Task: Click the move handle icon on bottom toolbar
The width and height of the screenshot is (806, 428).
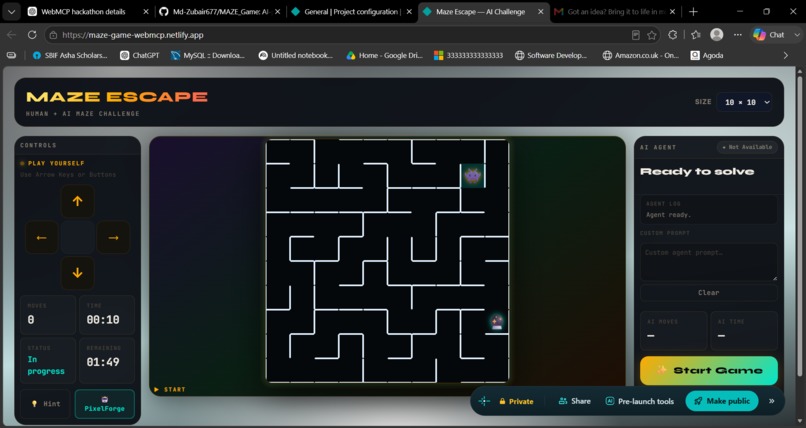Action: 484,401
